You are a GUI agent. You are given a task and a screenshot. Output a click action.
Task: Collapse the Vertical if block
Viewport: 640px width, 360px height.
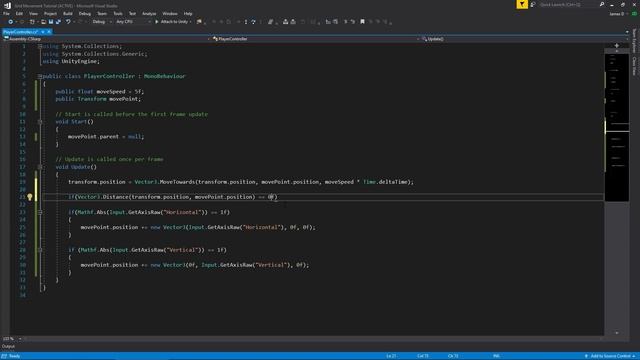click(x=40, y=250)
